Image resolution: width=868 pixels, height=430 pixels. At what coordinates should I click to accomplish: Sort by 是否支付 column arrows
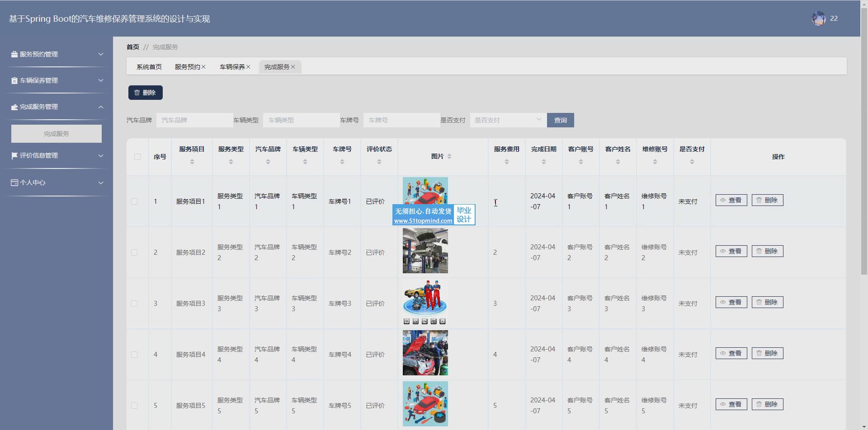pos(692,162)
